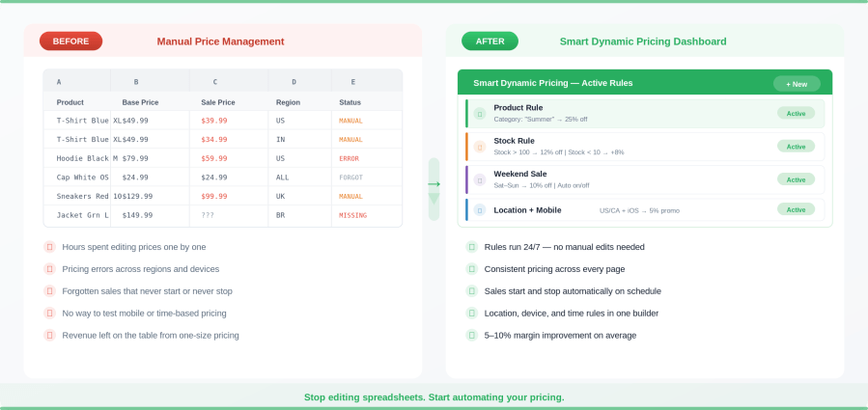Click the Product Rule icon

(480, 114)
